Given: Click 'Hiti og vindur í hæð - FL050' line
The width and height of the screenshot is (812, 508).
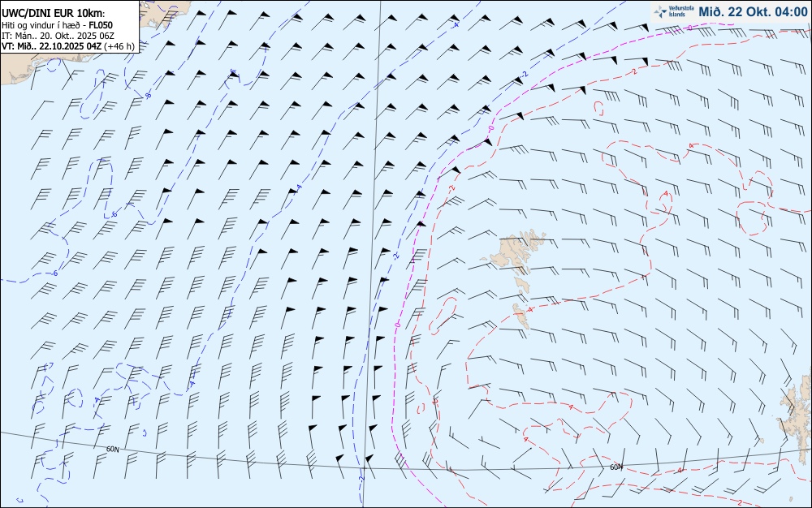Looking at the screenshot, I should click(57, 25).
